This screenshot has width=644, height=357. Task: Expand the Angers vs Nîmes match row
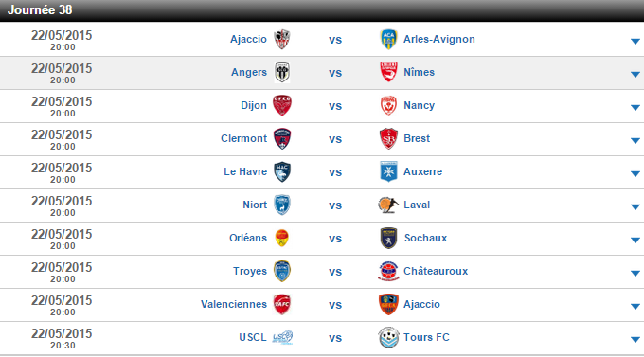click(x=635, y=75)
